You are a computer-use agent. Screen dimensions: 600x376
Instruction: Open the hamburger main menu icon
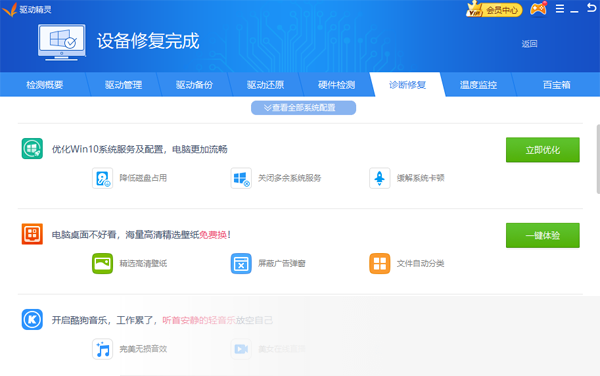tap(560, 9)
